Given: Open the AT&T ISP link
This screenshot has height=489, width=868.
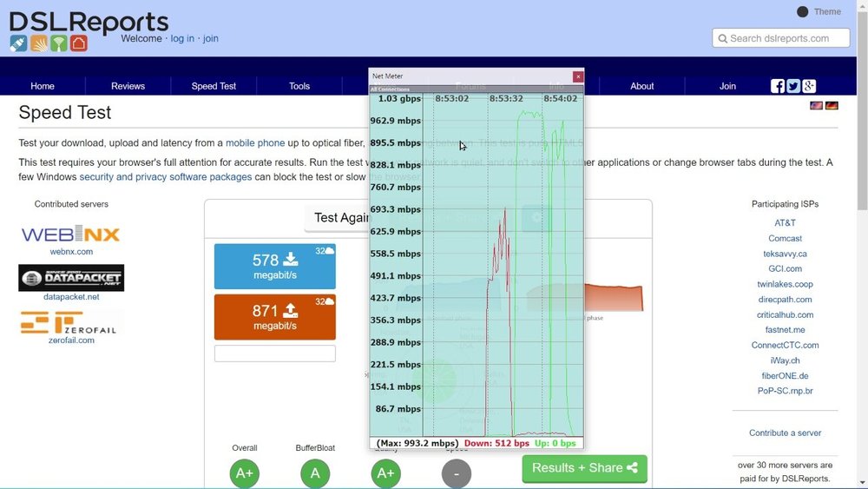Looking at the screenshot, I should [x=785, y=222].
